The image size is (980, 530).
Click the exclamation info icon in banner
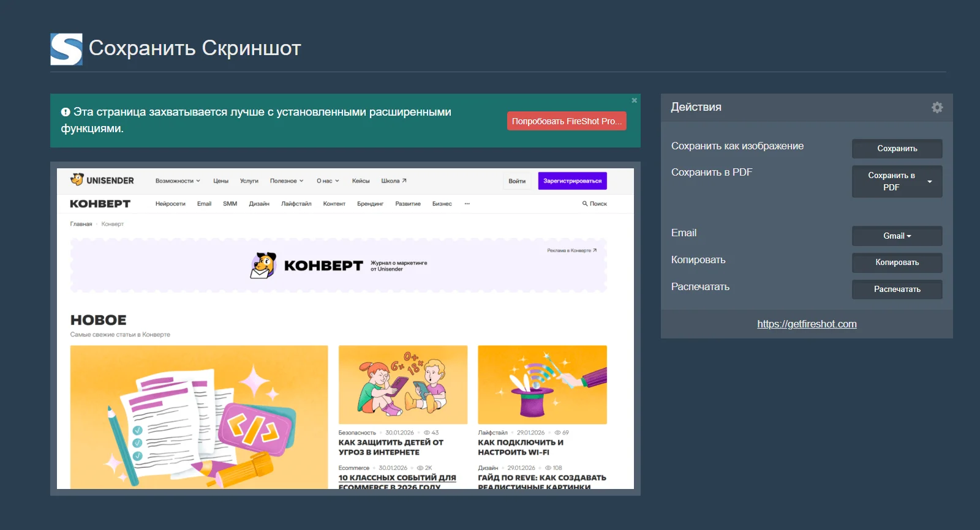pyautogui.click(x=66, y=112)
